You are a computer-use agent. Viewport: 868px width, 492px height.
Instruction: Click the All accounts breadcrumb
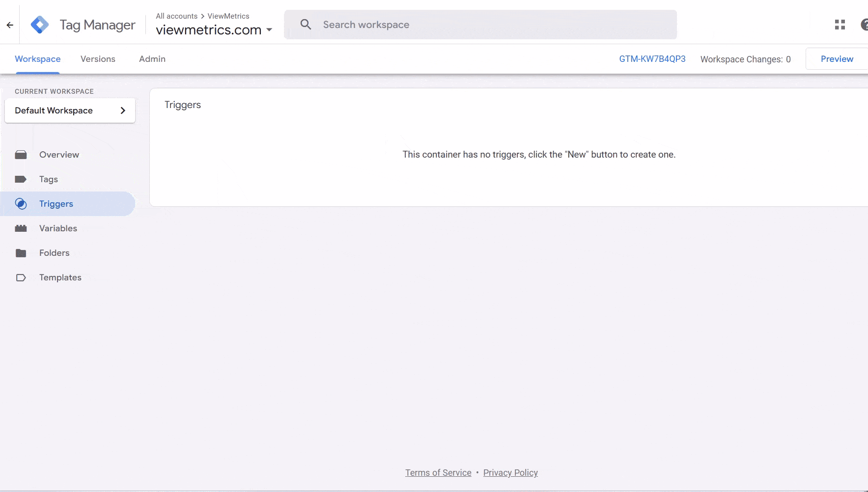click(x=177, y=16)
